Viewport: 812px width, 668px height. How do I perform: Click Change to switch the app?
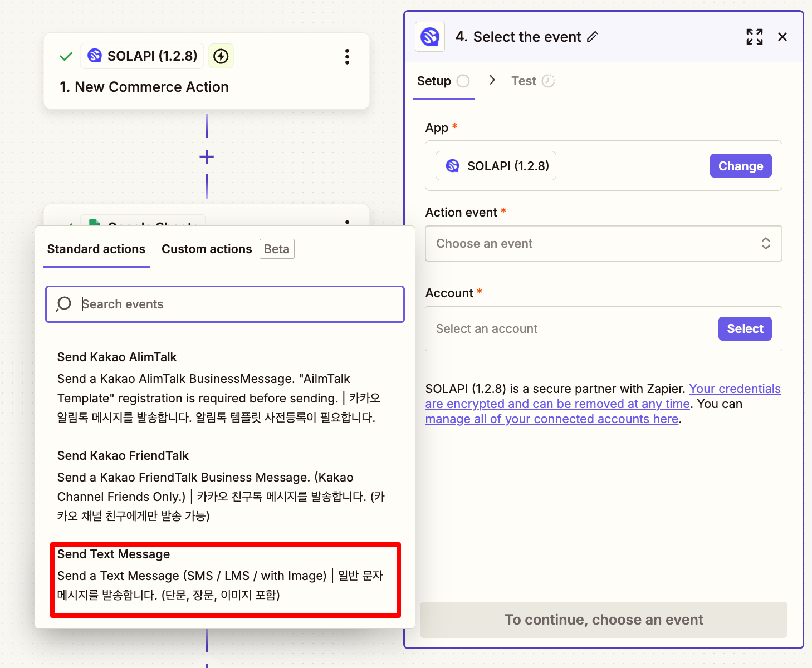[x=741, y=166]
